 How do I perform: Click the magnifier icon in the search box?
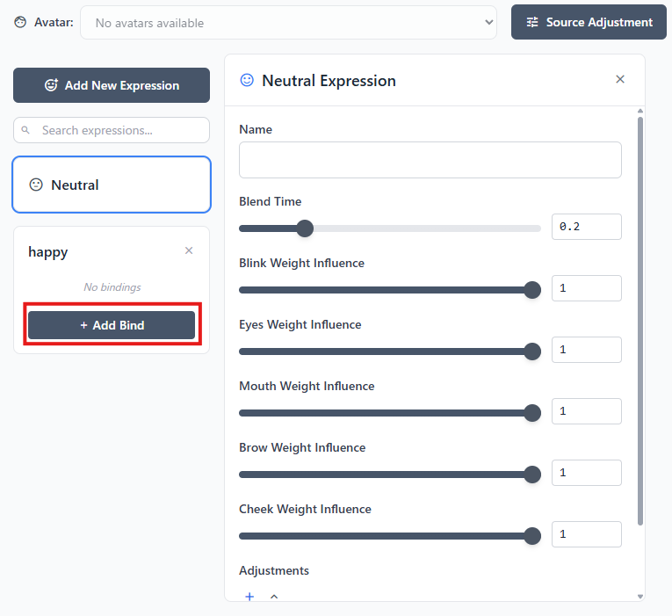26,130
